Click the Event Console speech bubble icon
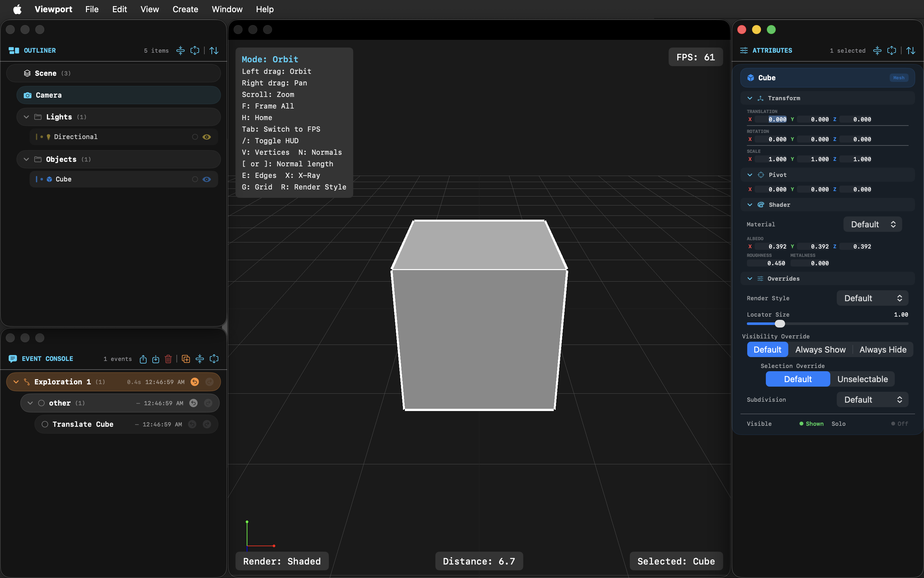This screenshot has width=924, height=578. [x=13, y=359]
